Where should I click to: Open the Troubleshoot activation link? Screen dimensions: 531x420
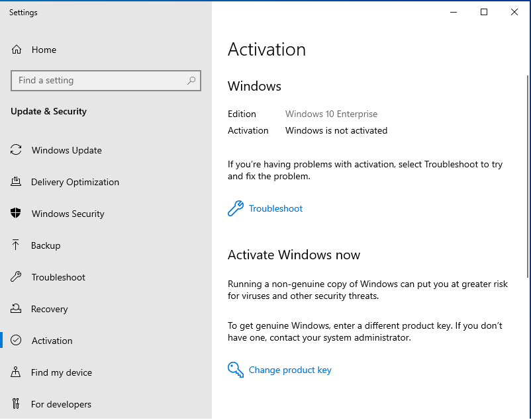tap(275, 208)
